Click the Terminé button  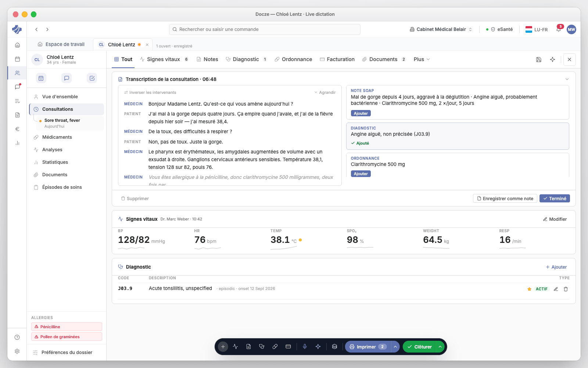pos(555,198)
